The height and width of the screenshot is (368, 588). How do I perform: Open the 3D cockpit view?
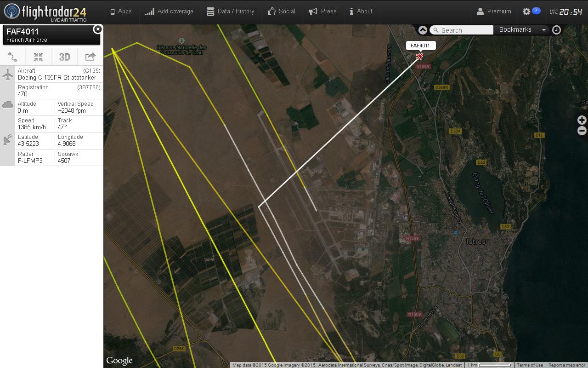64,57
